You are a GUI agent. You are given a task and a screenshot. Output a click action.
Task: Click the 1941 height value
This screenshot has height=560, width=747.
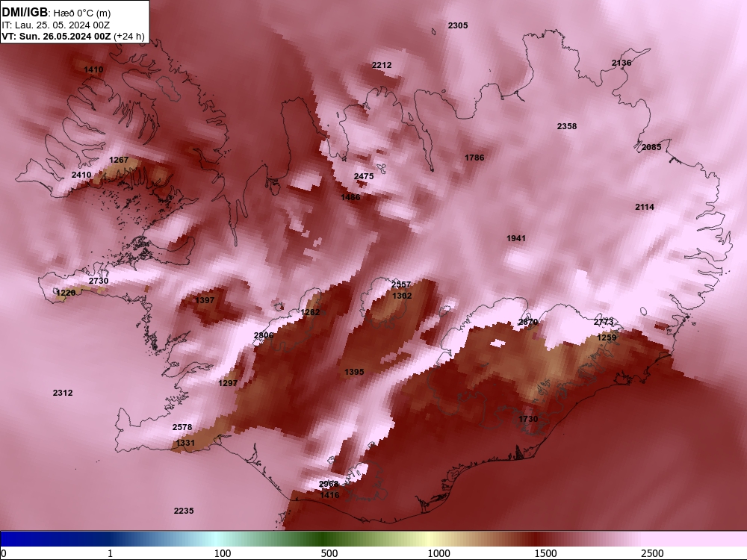tap(516, 238)
